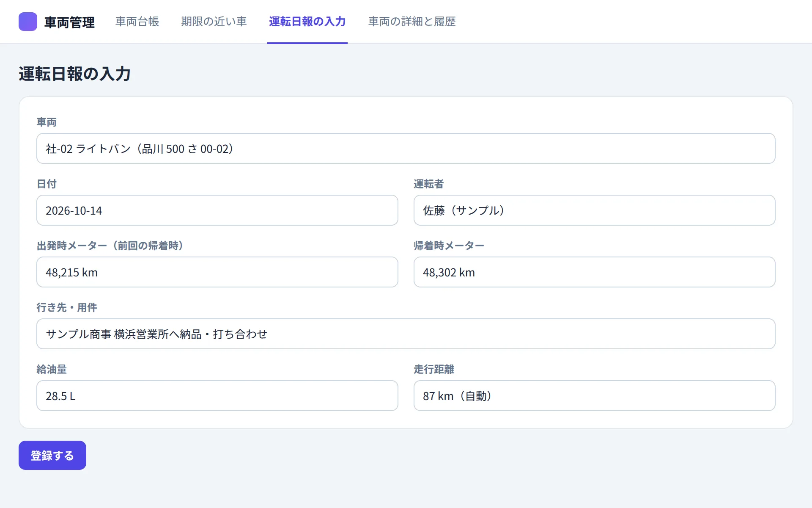Click the 出発時メーター field with 48,215 km

[x=217, y=272]
